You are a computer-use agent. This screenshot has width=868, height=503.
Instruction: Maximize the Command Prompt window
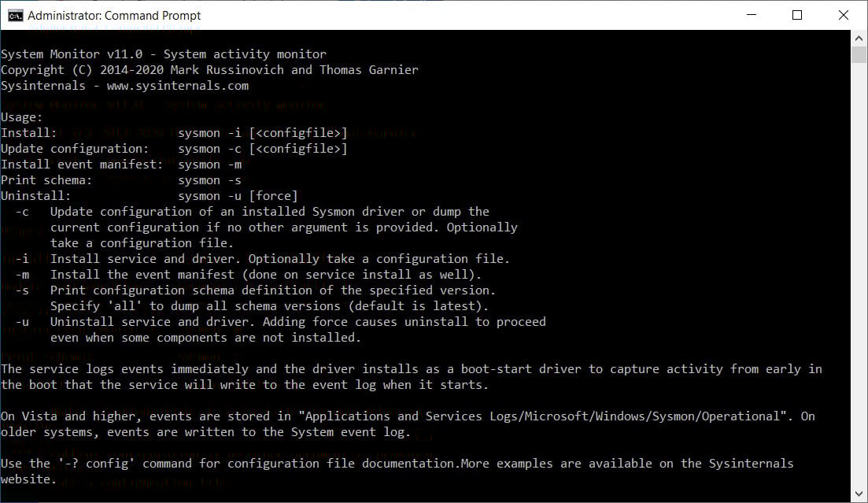pos(797,15)
